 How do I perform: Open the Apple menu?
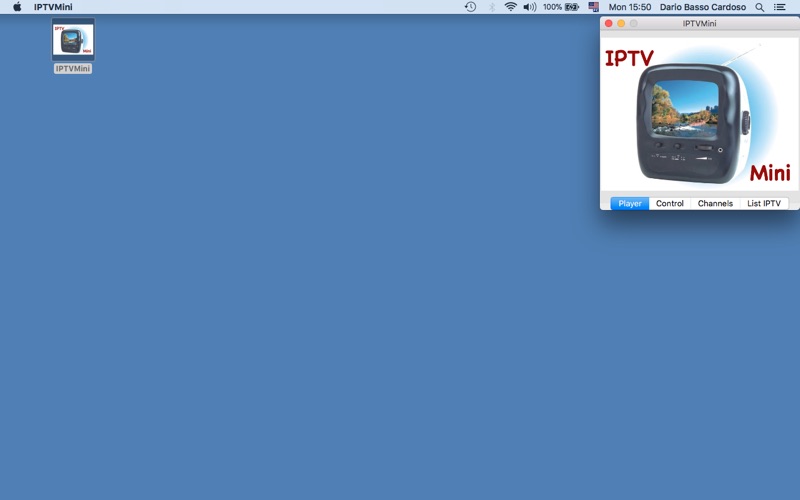click(17, 7)
